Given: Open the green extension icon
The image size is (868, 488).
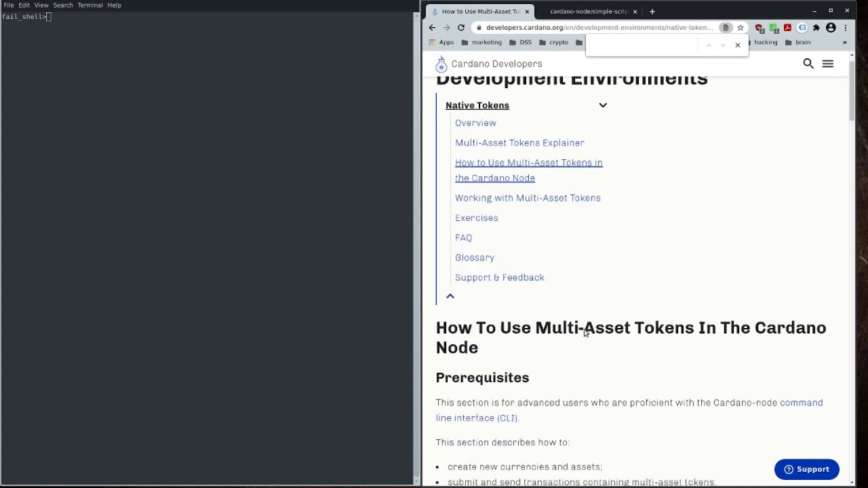Looking at the screenshot, I should point(774,28).
